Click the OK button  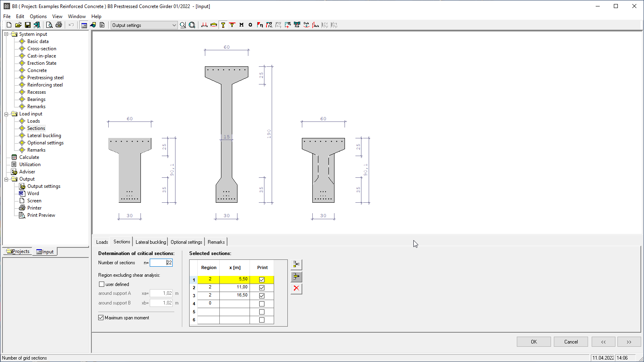pos(534,342)
